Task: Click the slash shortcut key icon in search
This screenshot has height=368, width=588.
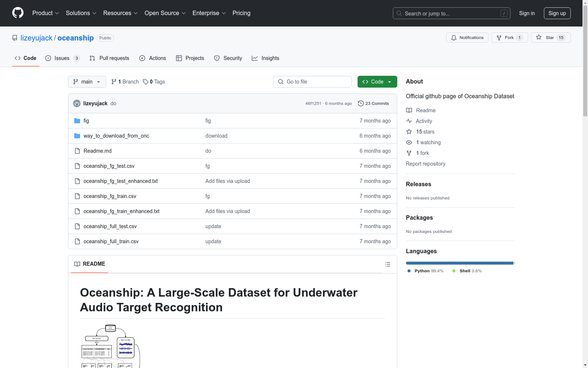Action: click(x=504, y=13)
